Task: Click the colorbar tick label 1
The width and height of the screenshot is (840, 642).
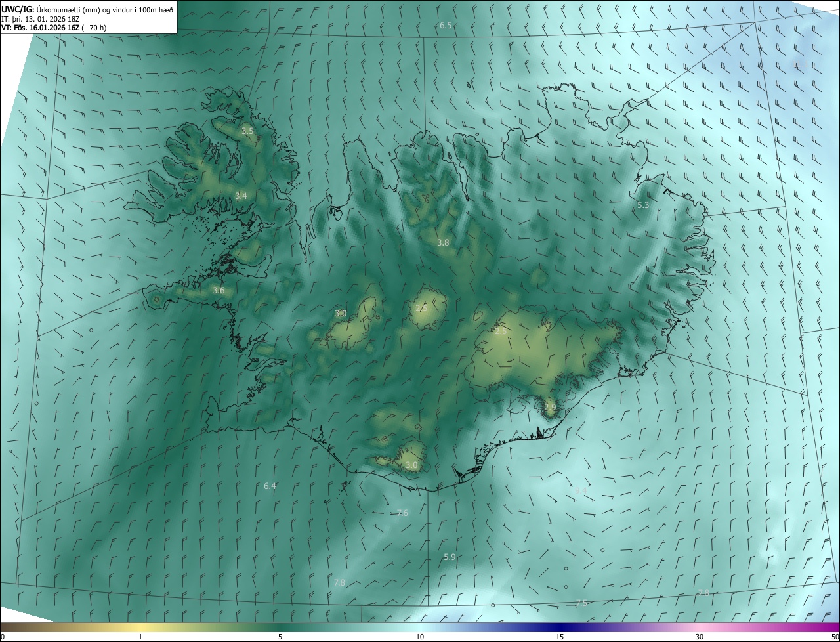Action: (x=140, y=637)
